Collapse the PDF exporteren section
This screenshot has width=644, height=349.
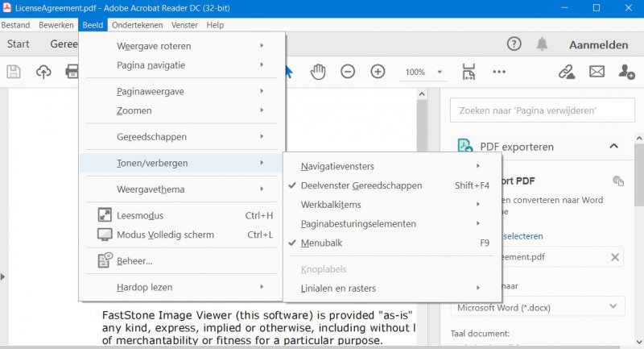click(x=613, y=147)
